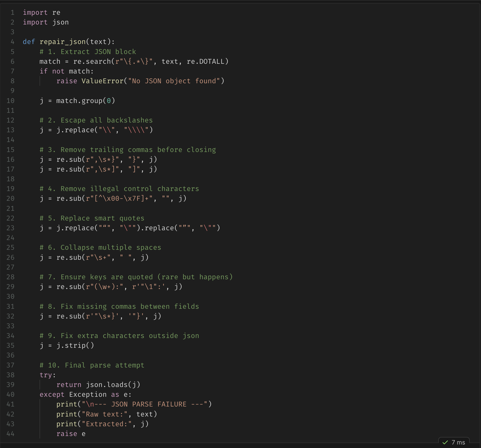Click comment '# 6. Collapse multiple spaces'
The width and height of the screenshot is (481, 448).
[100, 247]
